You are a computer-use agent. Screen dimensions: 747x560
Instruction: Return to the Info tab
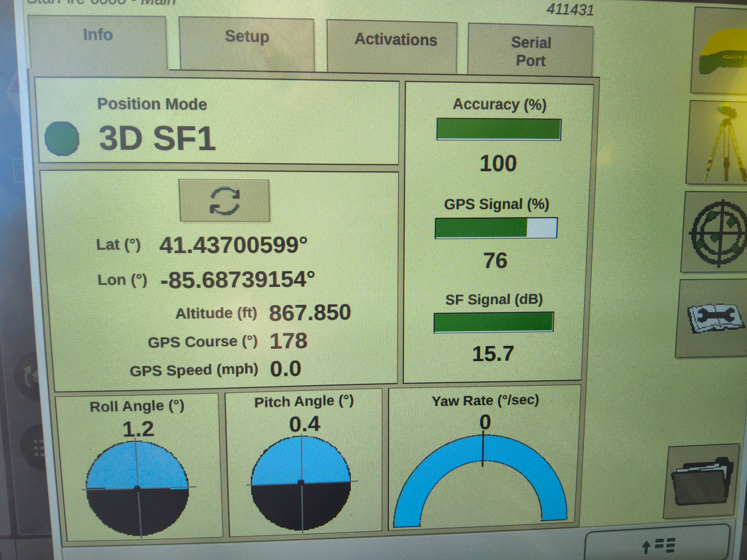pos(97,35)
